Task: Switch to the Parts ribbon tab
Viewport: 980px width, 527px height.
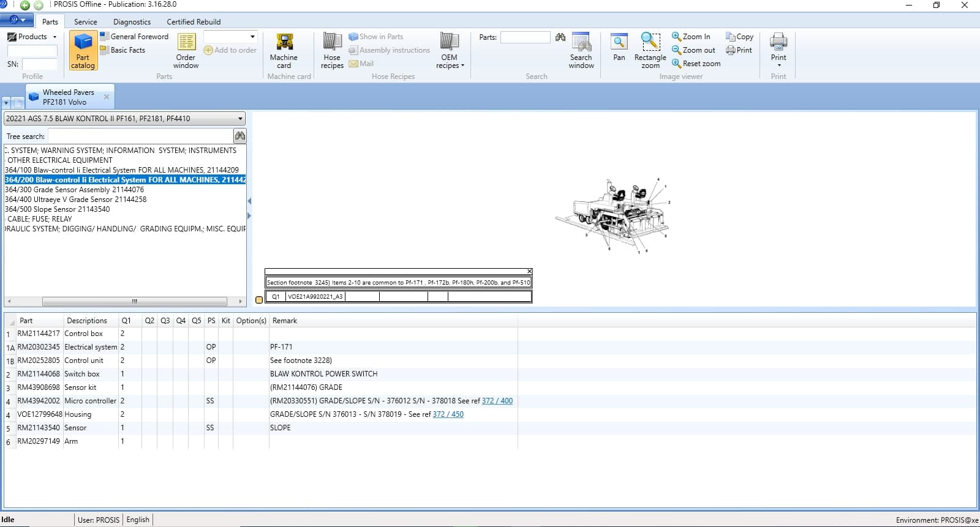Action: [x=50, y=21]
